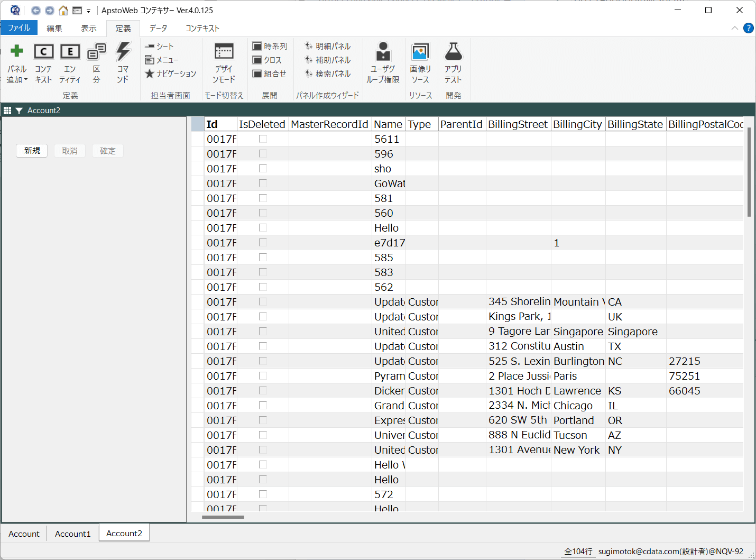756x560 pixels.
Task: Click the Name column header
Action: tap(388, 124)
